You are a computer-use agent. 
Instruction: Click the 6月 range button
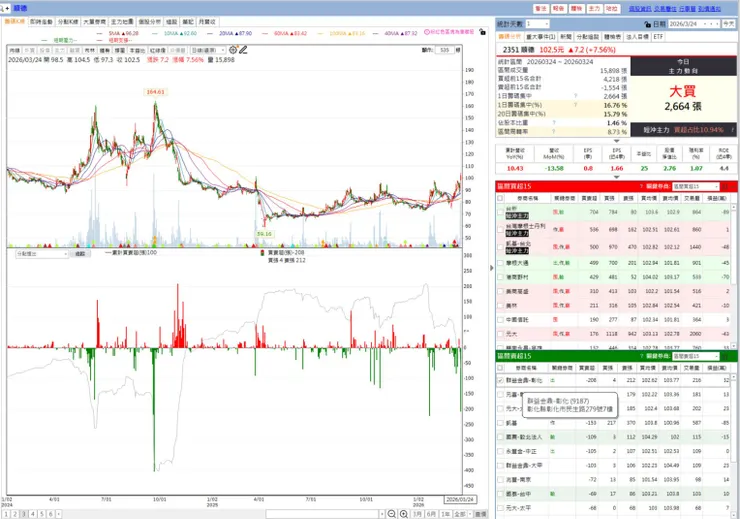(431, 514)
